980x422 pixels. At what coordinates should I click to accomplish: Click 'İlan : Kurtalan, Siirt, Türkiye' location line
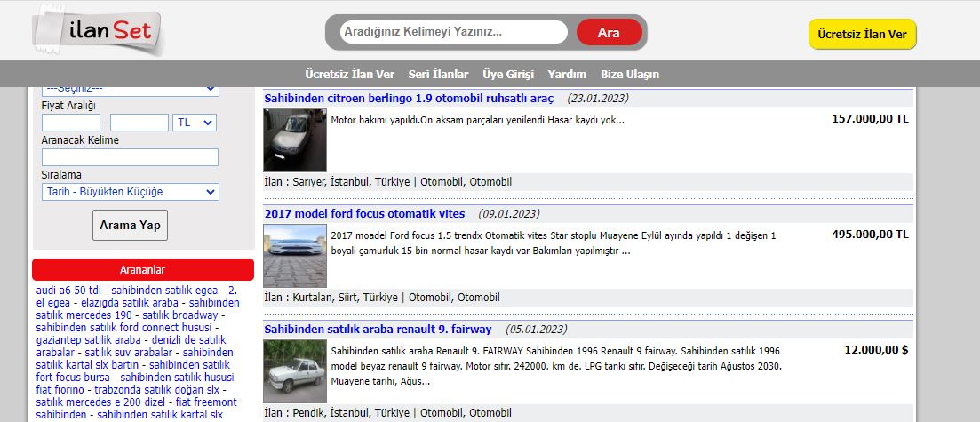click(382, 298)
